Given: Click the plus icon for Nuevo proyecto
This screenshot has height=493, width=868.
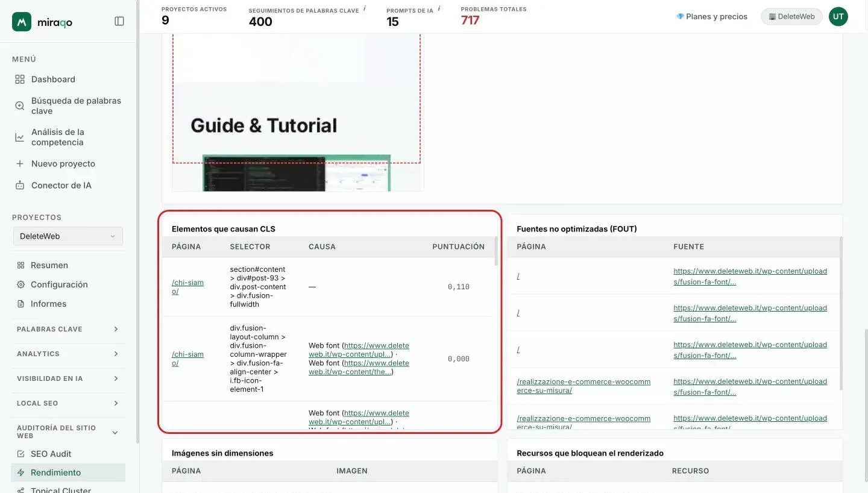Looking at the screenshot, I should pos(20,163).
